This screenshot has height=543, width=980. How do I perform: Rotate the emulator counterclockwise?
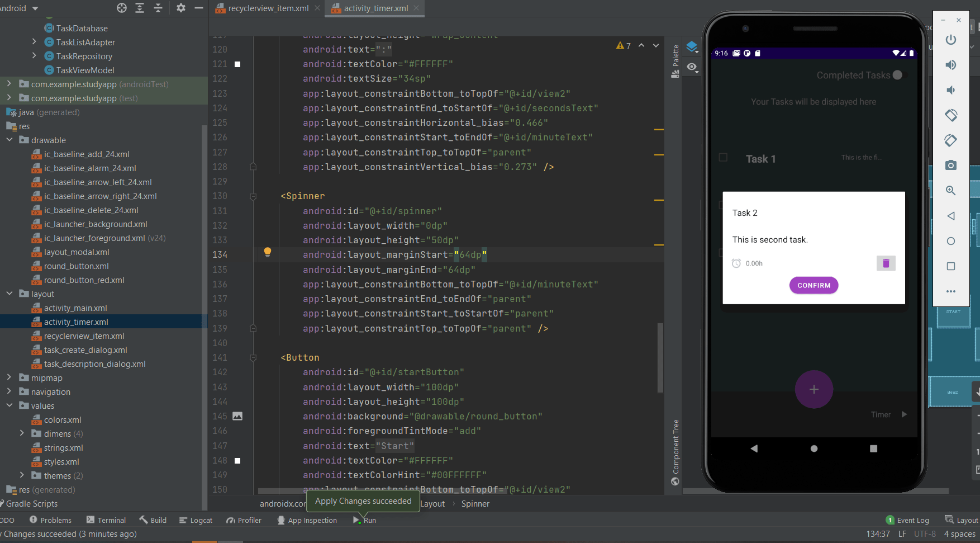tap(951, 115)
